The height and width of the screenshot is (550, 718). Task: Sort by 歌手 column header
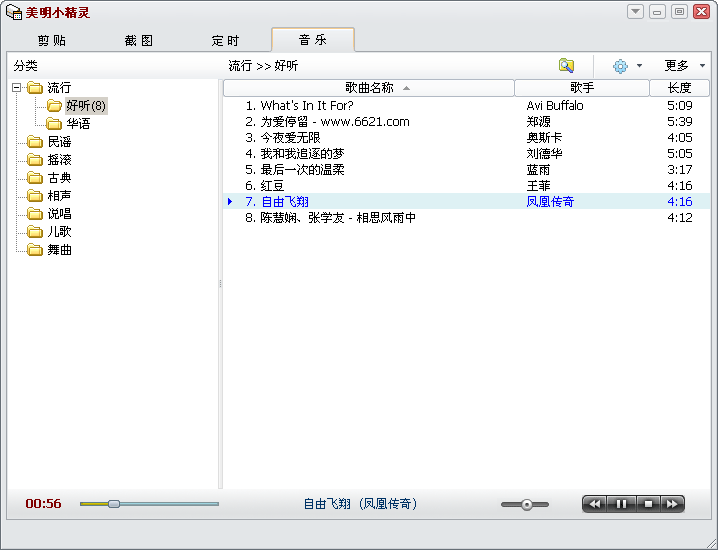click(582, 88)
